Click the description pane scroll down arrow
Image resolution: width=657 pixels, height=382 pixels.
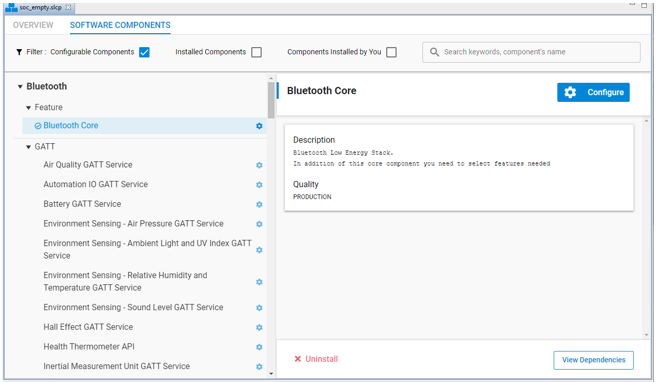647,335
